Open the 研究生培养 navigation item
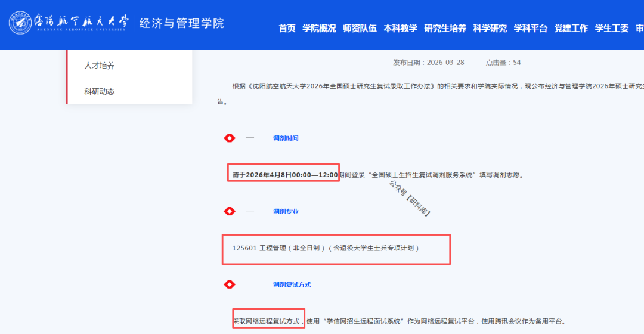The width and height of the screenshot is (644, 334). pos(445,28)
